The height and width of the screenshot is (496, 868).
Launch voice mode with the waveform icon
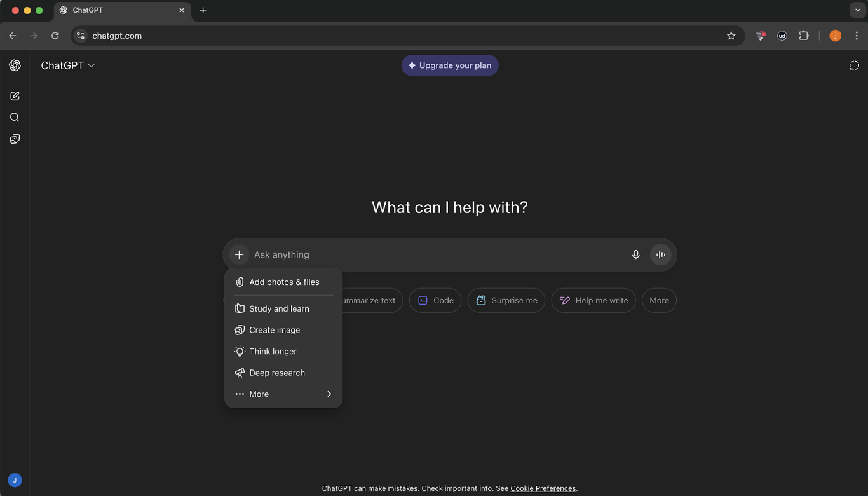coord(661,255)
